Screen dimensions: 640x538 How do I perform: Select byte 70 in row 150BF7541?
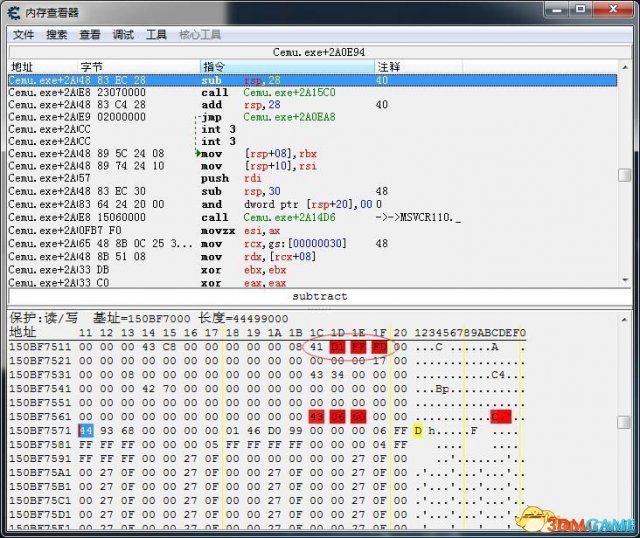tap(169, 389)
